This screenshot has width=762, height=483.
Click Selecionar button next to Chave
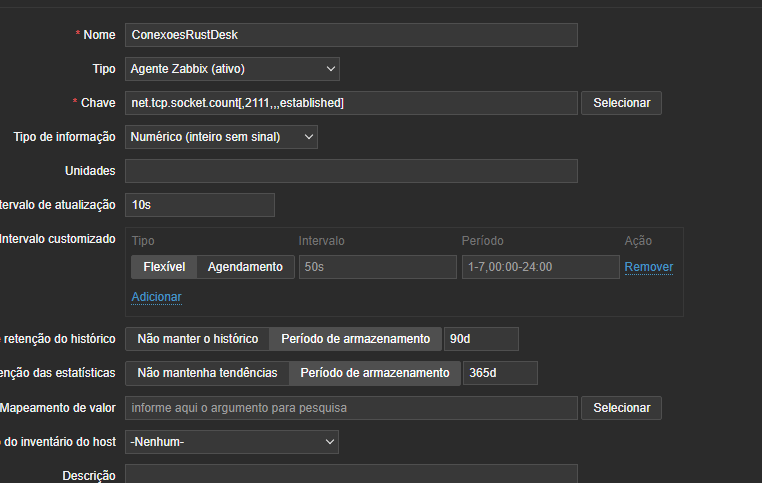click(x=621, y=103)
